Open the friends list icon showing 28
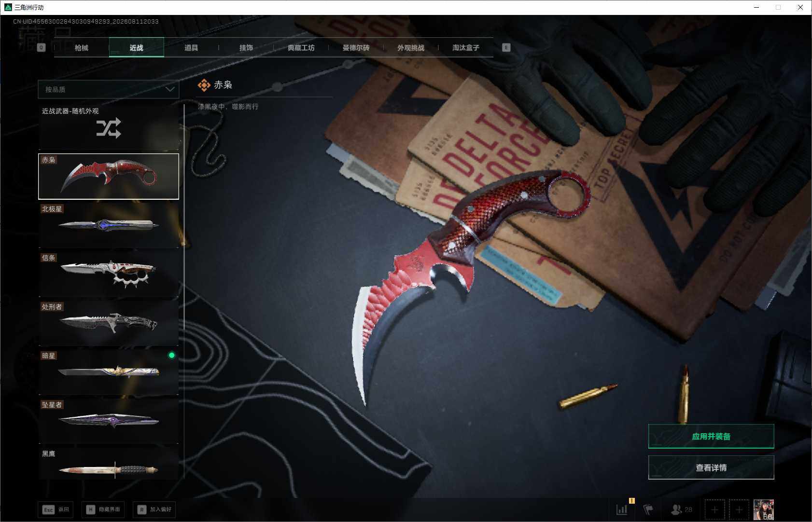812x522 pixels. [682, 509]
